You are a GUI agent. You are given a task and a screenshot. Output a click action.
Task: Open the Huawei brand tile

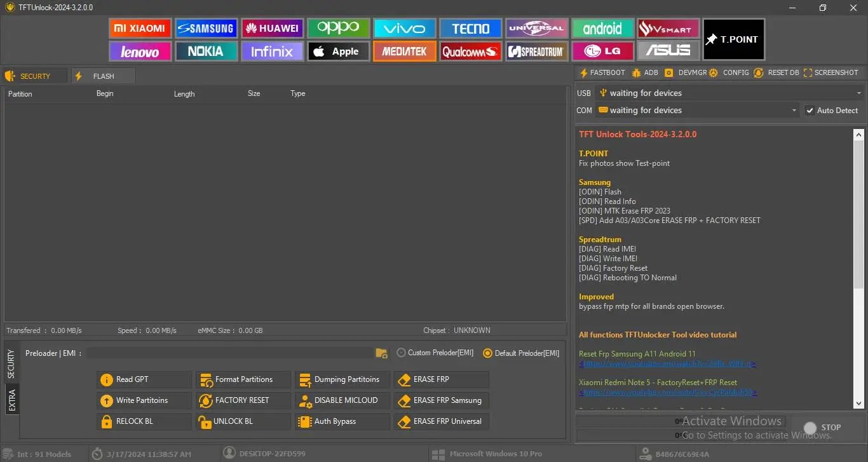click(x=272, y=28)
